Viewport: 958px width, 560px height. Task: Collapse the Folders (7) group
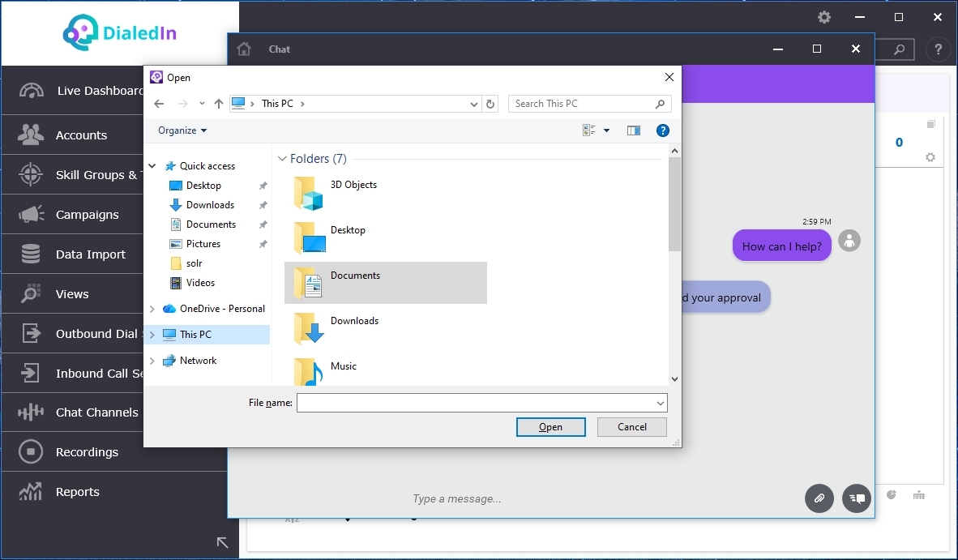tap(282, 159)
